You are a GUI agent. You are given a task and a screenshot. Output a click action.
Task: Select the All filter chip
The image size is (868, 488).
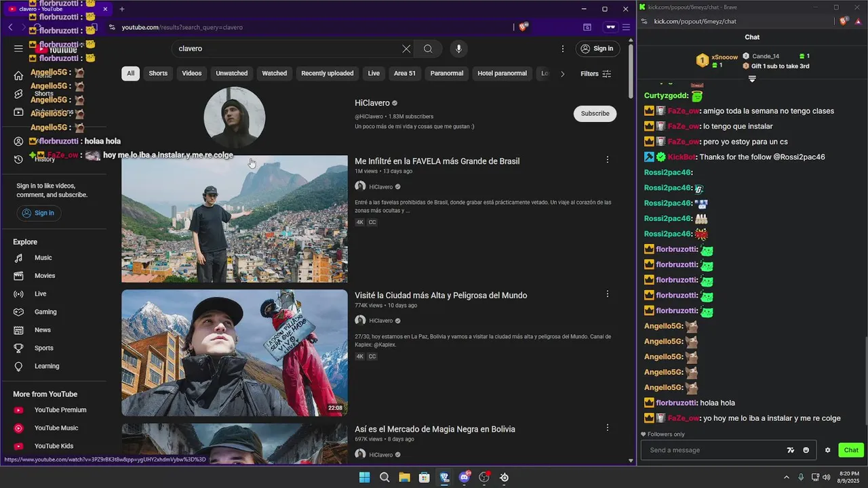(x=130, y=73)
